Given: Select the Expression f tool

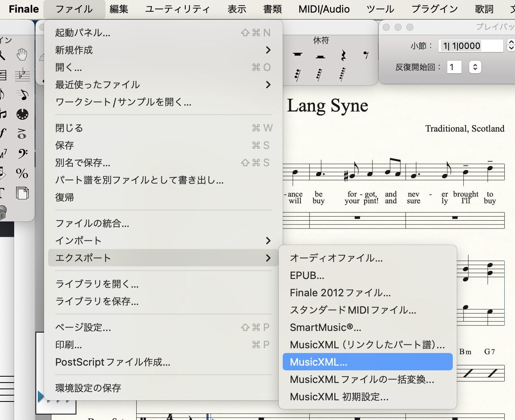Looking at the screenshot, I should coord(3,133).
